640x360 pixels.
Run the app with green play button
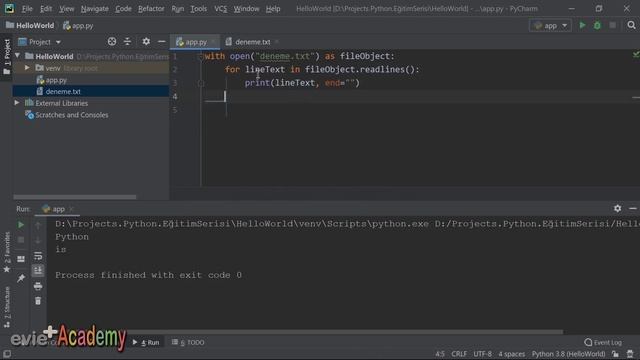click(582, 25)
